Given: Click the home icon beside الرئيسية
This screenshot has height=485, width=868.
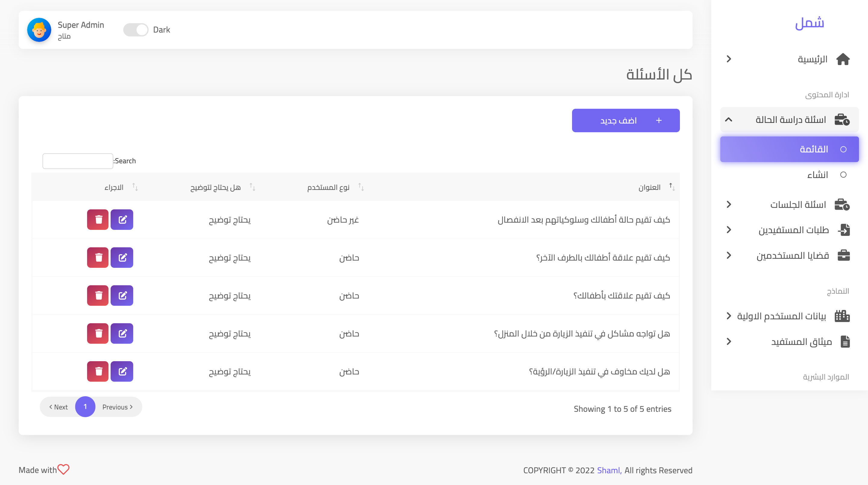Looking at the screenshot, I should [843, 59].
